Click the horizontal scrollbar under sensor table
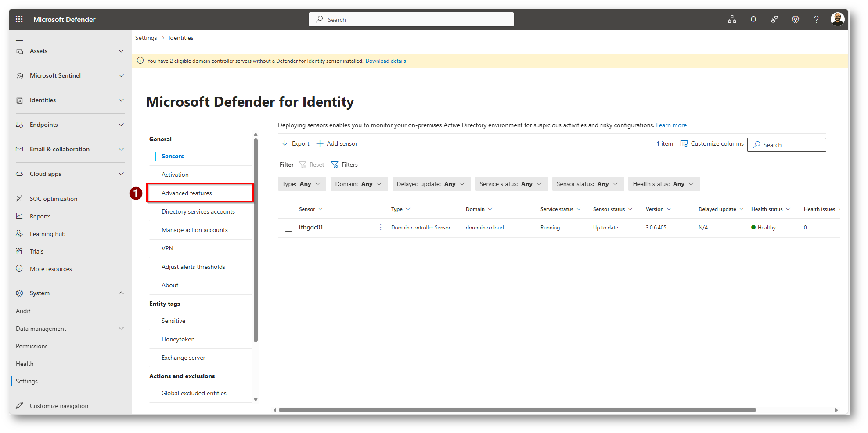868x433 pixels. click(x=517, y=410)
